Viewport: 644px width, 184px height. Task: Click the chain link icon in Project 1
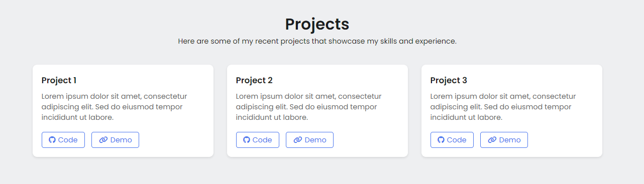pos(103,140)
